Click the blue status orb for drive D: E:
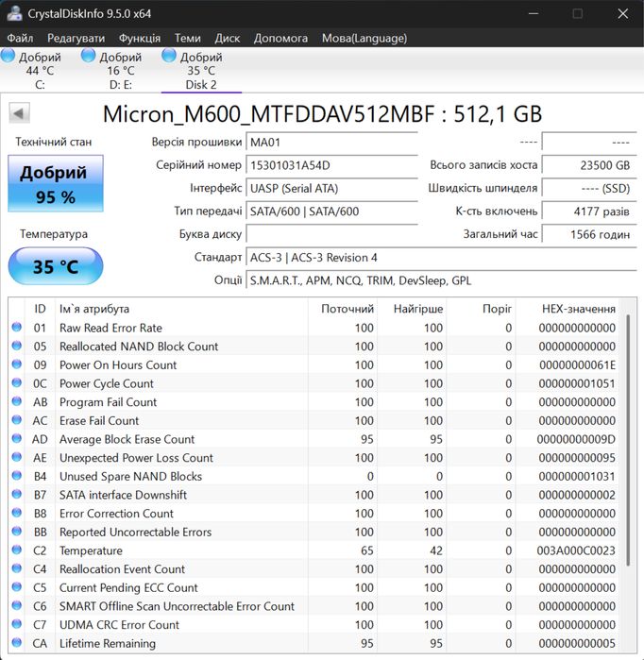This screenshot has width=644, height=660. 89,56
